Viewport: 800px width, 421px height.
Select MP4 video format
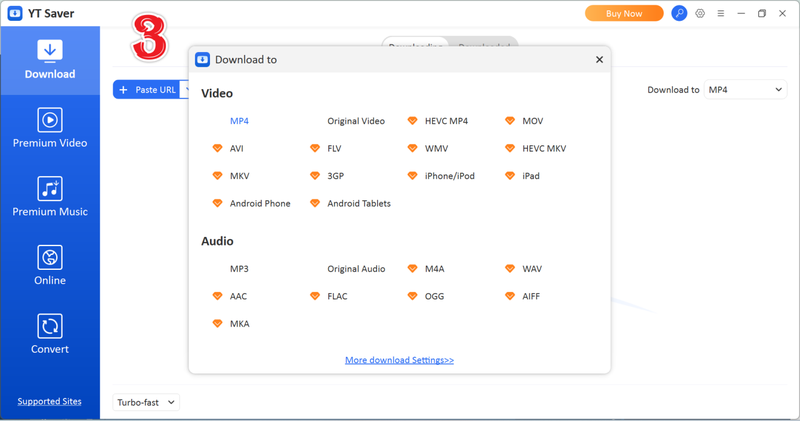239,121
